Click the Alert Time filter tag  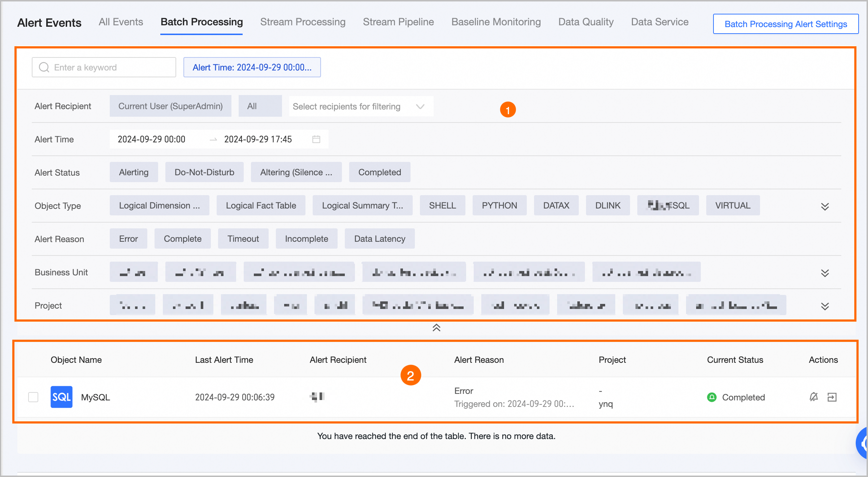[x=252, y=67]
